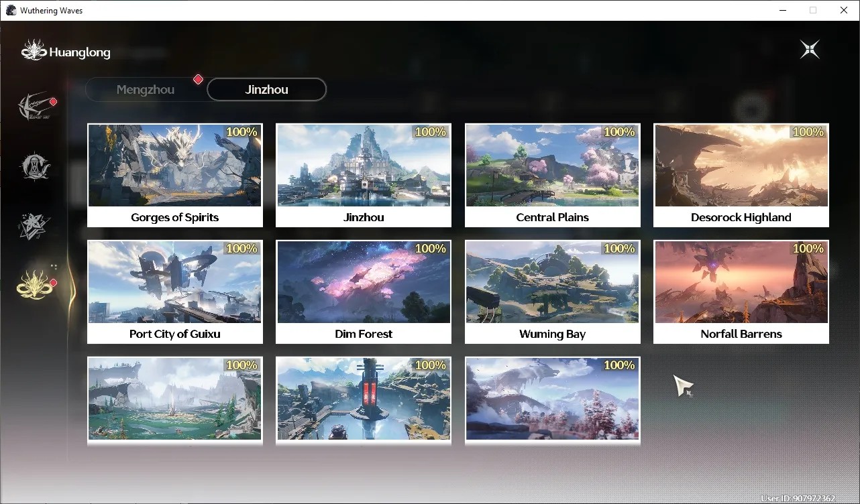Open the Wuming Bay area card

[x=553, y=292]
